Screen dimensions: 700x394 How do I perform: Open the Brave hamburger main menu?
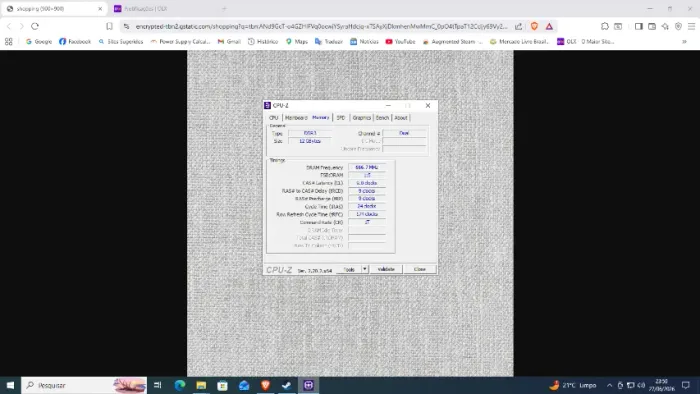click(691, 26)
